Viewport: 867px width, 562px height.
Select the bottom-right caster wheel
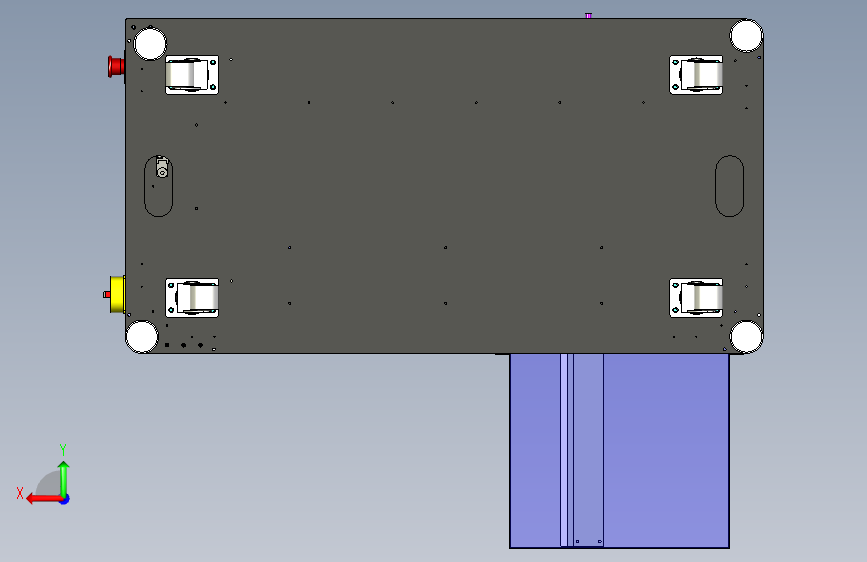[696, 298]
